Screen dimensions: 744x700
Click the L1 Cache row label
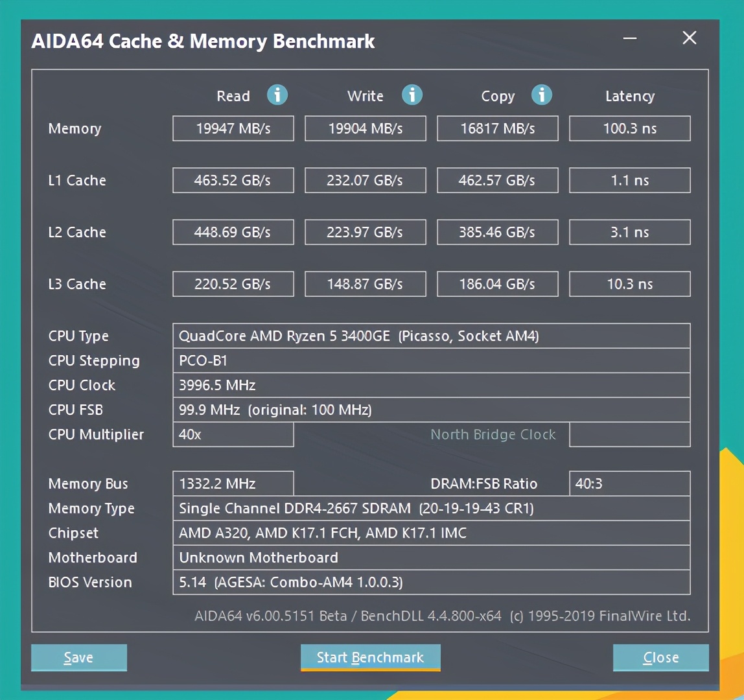pos(77,180)
